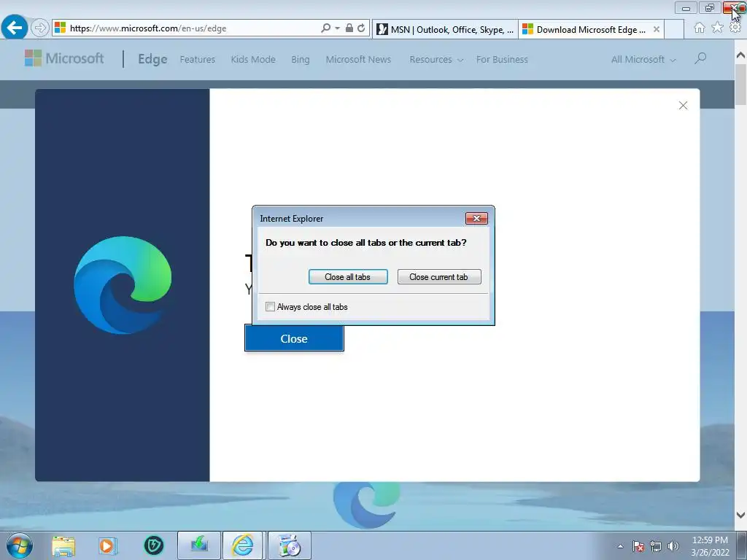747x560 pixels.
Task: Select the Internet Explorer taskbar icon
Action: click(x=243, y=545)
